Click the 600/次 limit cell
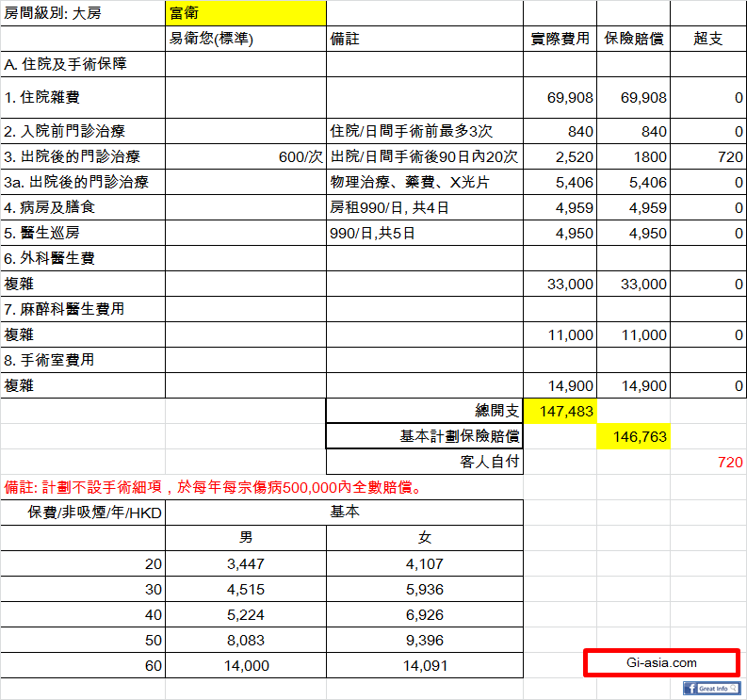The width and height of the screenshot is (747, 700). coord(246,156)
